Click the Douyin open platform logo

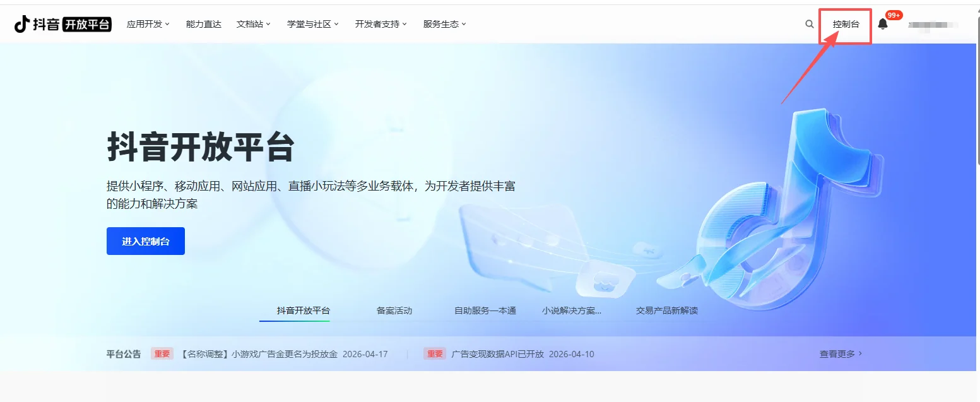tap(63, 24)
